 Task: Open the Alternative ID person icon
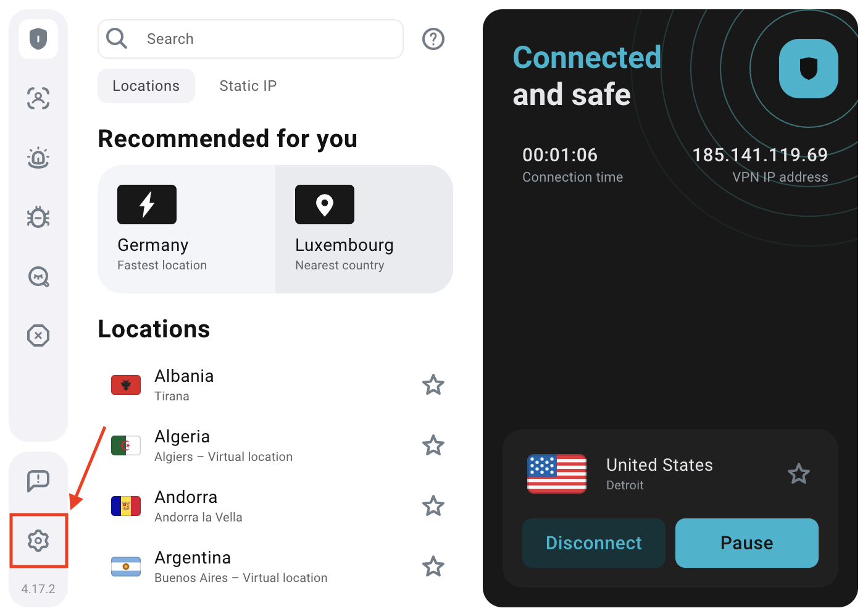(x=38, y=98)
